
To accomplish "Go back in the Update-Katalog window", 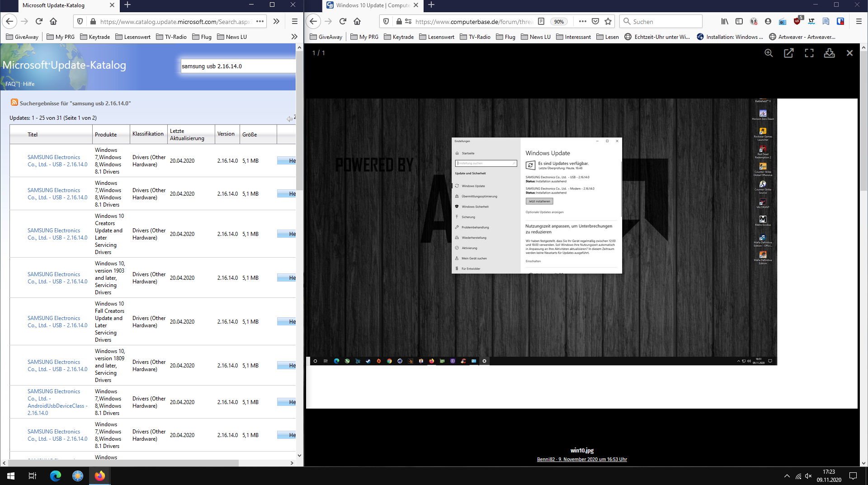I will pos(9,21).
